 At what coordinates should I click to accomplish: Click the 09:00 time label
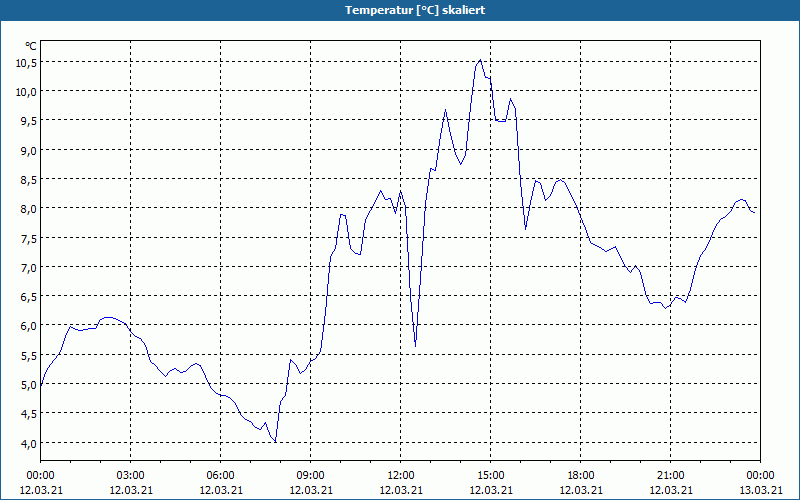[x=311, y=476]
